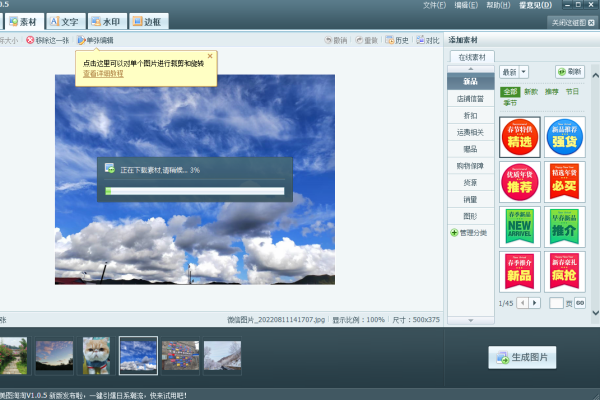Screen dimensions: 600x400
Task: Pick the red 精选 round sticker
Action: (x=520, y=137)
